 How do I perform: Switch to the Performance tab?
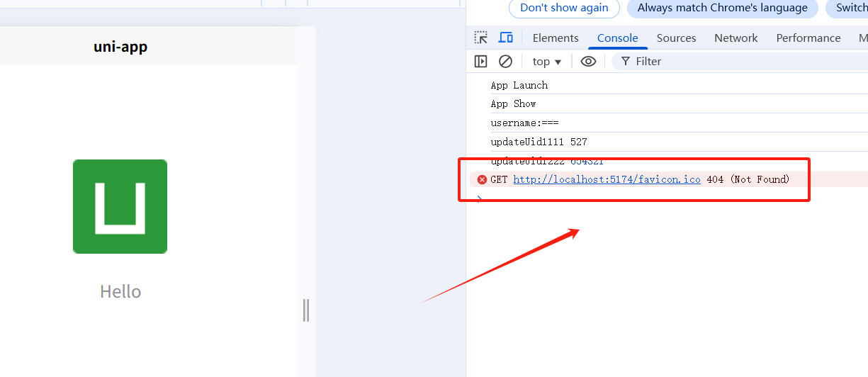click(808, 38)
